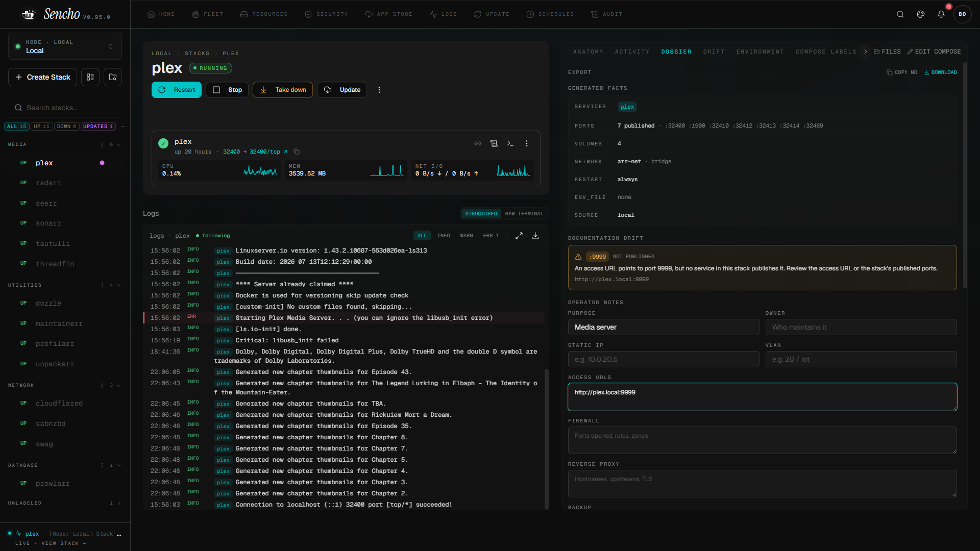Open DATABASE group options menu
This screenshot has width=980, height=551.
click(x=102, y=465)
